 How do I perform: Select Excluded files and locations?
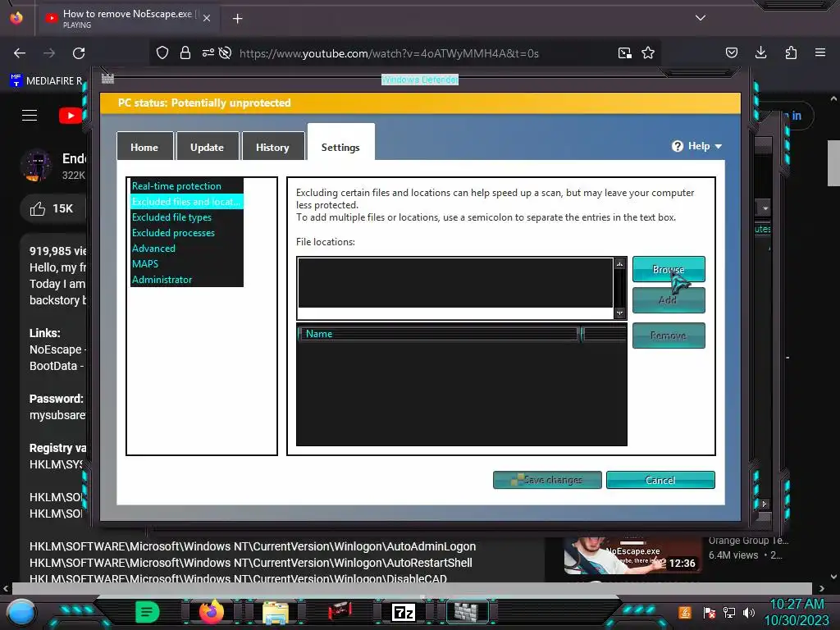(x=186, y=202)
